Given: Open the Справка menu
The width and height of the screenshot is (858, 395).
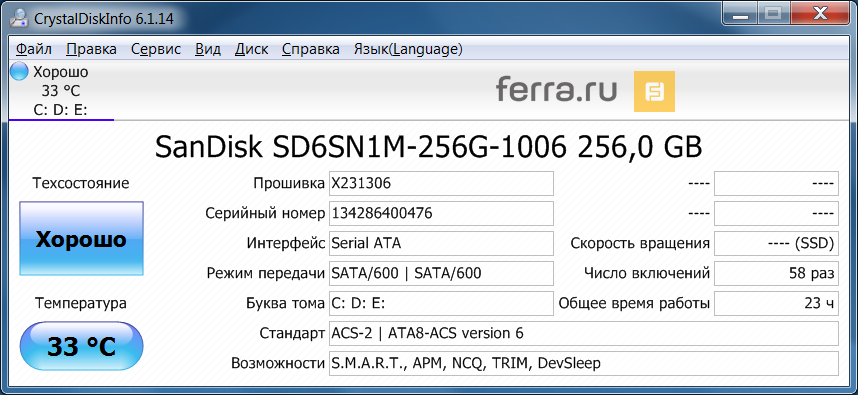Looking at the screenshot, I should point(311,49).
